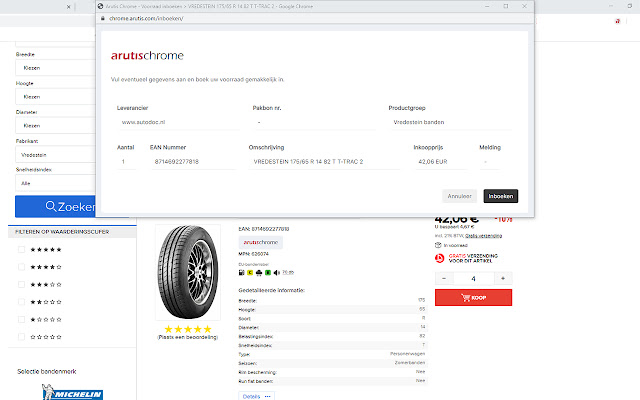The width and height of the screenshot is (640, 400).
Task: Click the Details link below product info
Action: (x=256, y=396)
